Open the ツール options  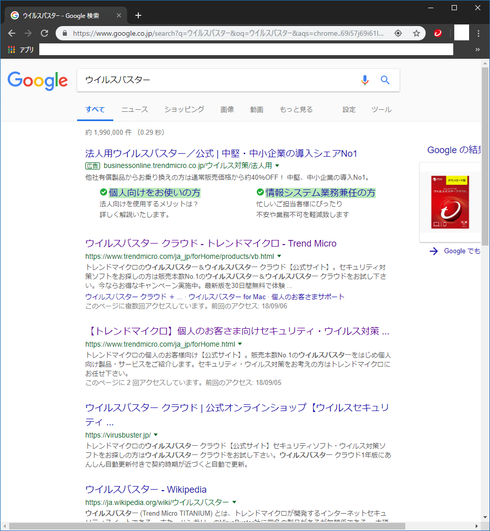(381, 109)
